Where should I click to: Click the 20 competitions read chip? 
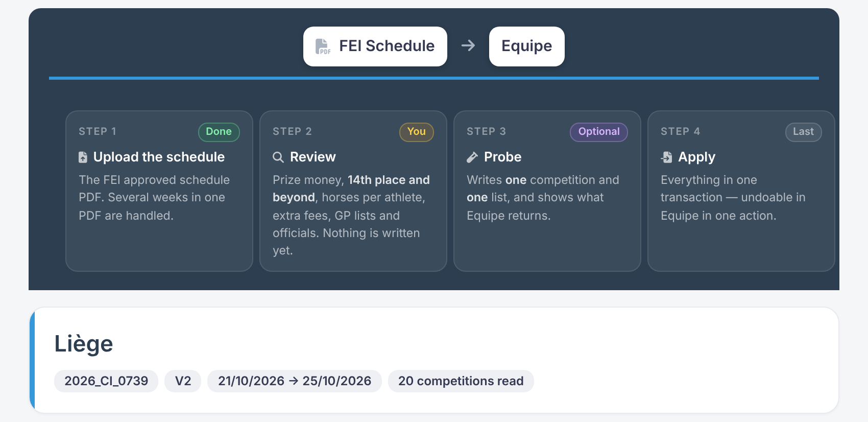[461, 381]
